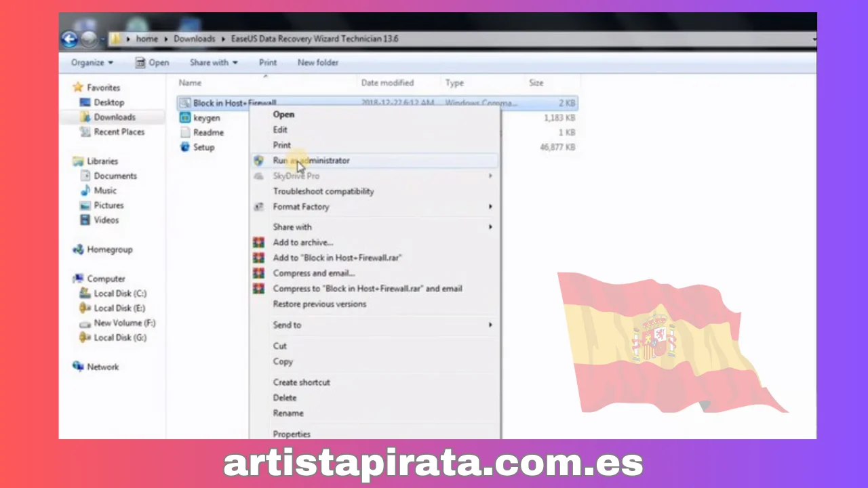Click the Format Factory menu icon
Viewport: 868px width, 488px height.
coord(258,207)
